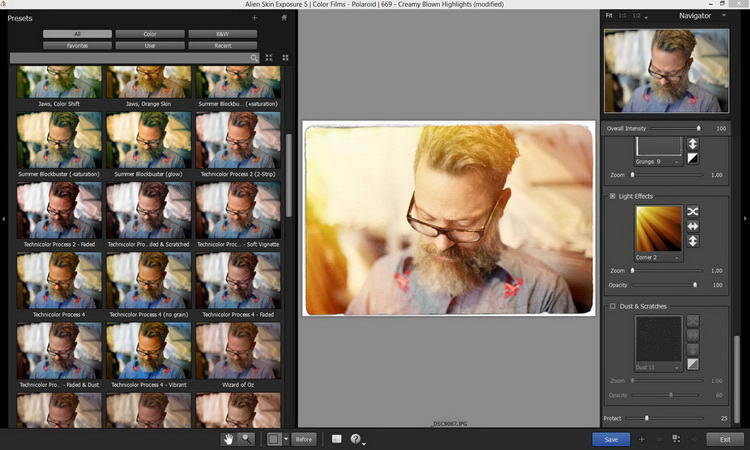Flip the Light Effect vertically

coord(692,241)
